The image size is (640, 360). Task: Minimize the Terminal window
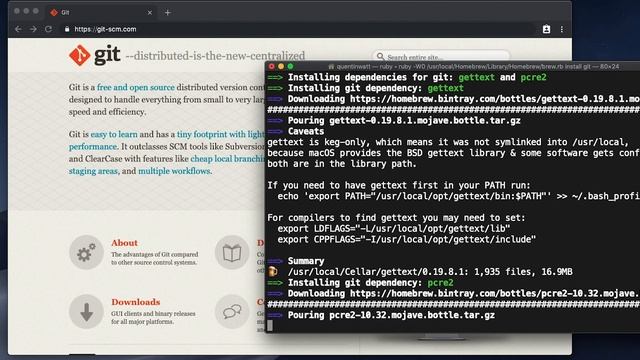281,67
